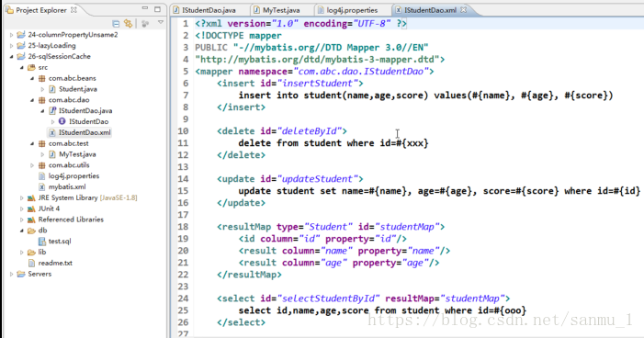The height and width of the screenshot is (338, 644).
Task: Expand JRE System Library node
Action: 22,198
